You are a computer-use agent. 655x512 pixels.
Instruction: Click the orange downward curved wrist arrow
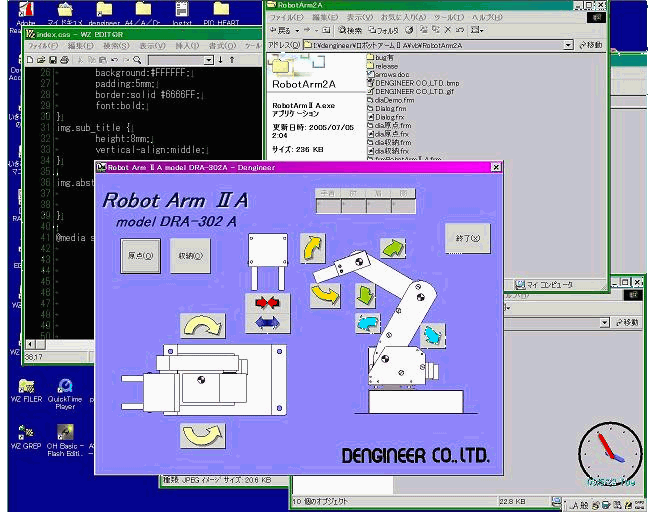[325, 294]
